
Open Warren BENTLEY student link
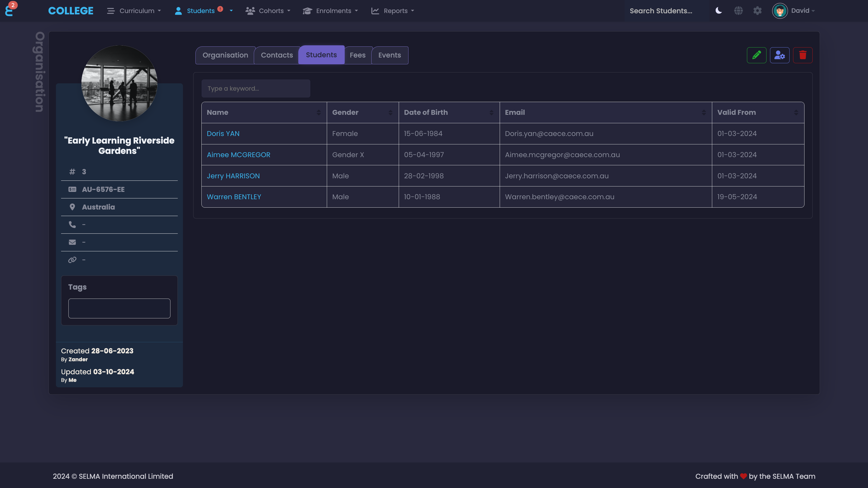[x=233, y=197]
